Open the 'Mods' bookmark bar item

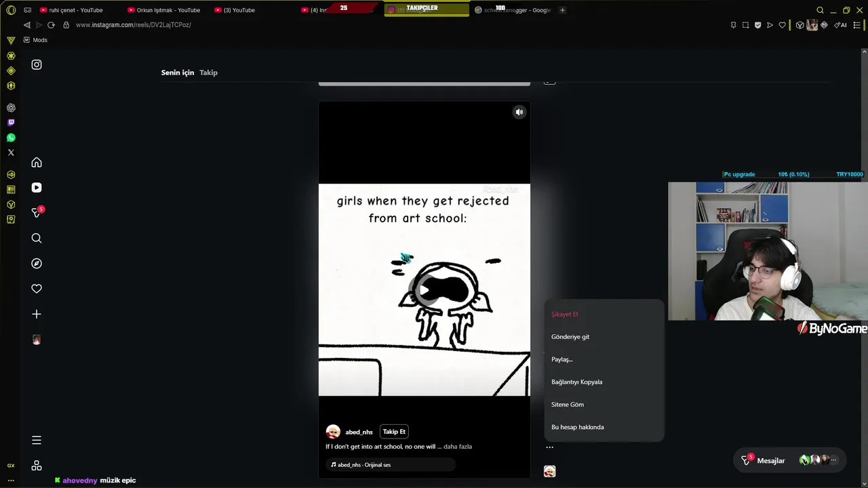tap(35, 40)
